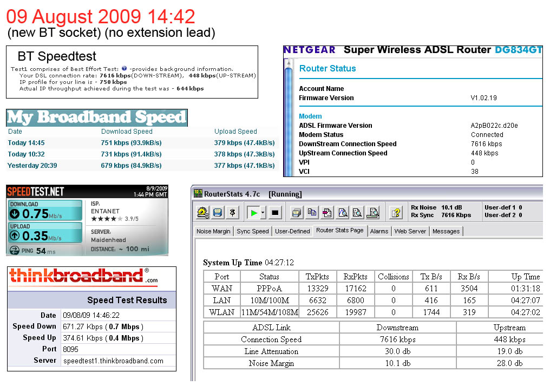This screenshot has height=392, width=550.
Task: Click the document with magnifier icon
Action: (357, 212)
